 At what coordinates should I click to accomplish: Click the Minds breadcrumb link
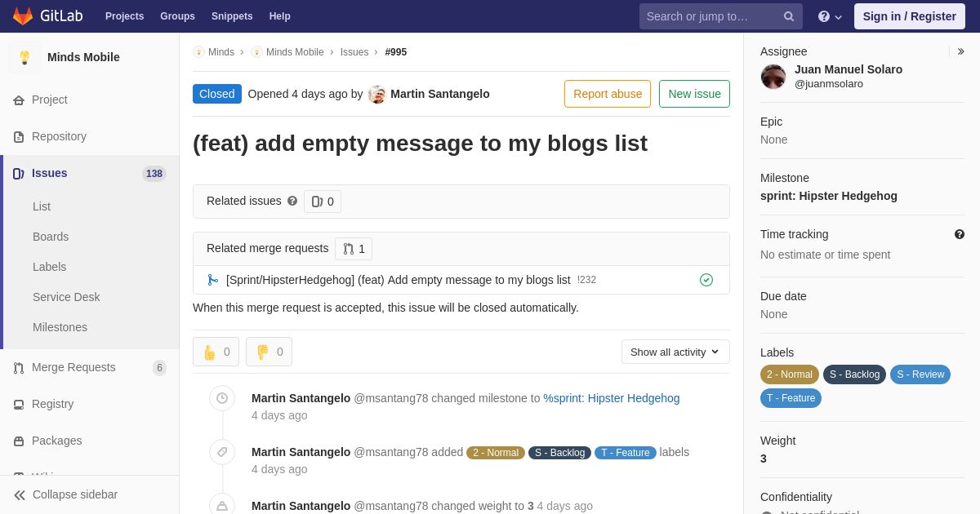click(x=221, y=52)
